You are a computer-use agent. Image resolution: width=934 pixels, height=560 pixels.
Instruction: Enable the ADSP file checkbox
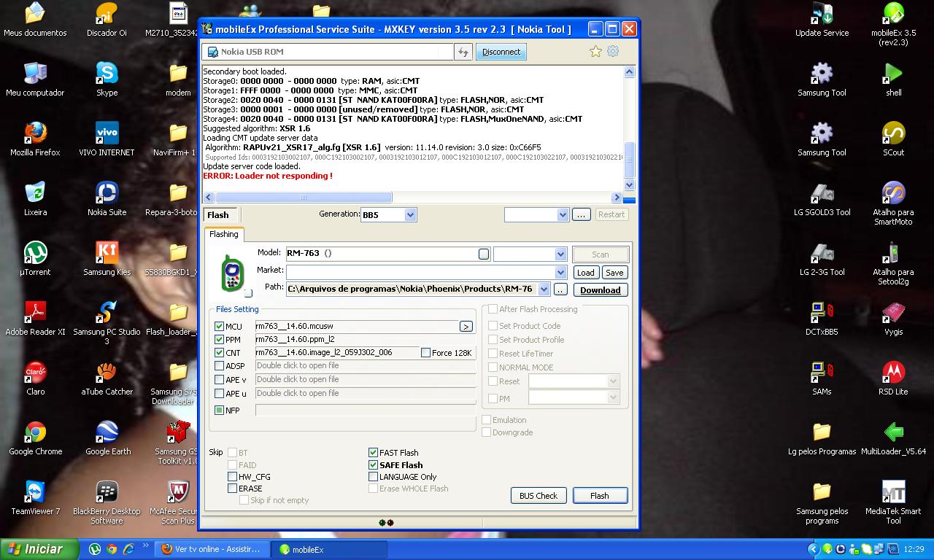click(x=219, y=366)
